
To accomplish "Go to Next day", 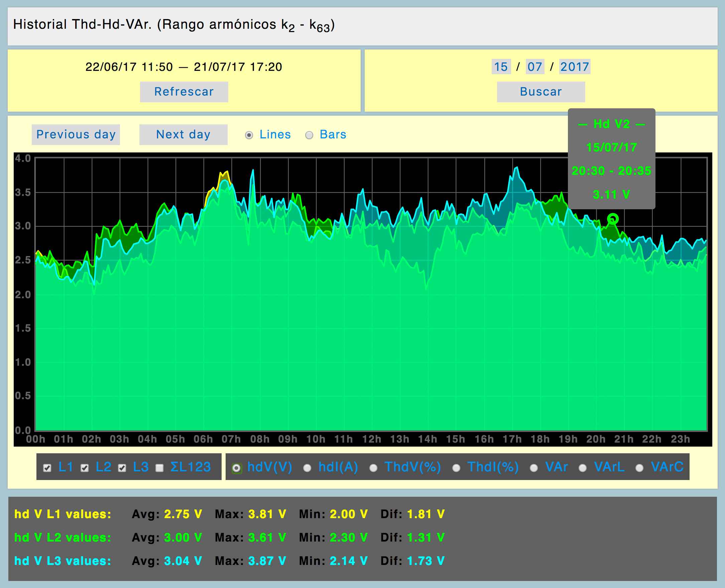I will coord(183,134).
